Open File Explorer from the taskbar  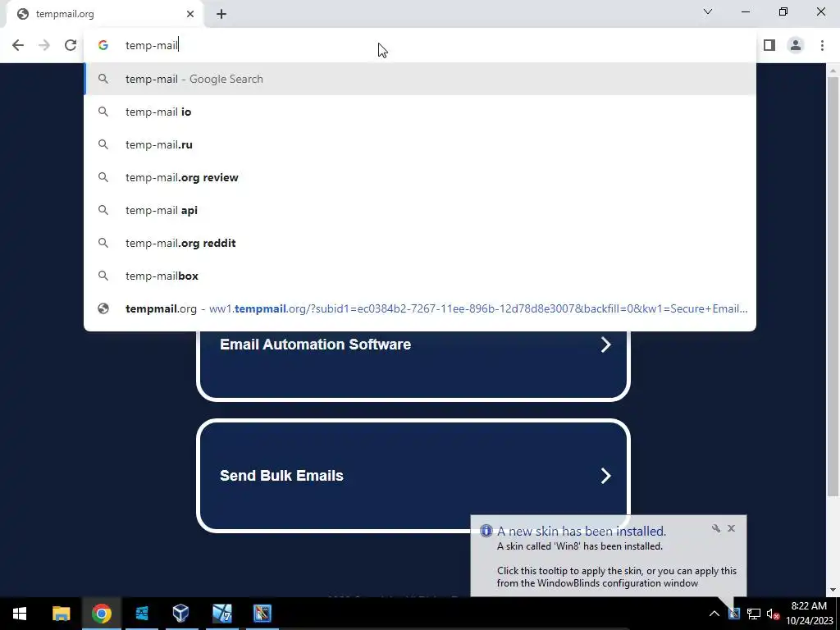pyautogui.click(x=61, y=614)
